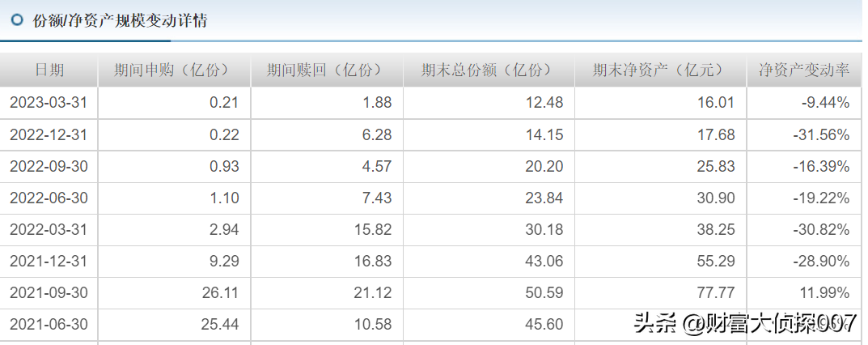
Task: Click the circle icon beside 份额/净资产规模变动详情
Action: 17,20
